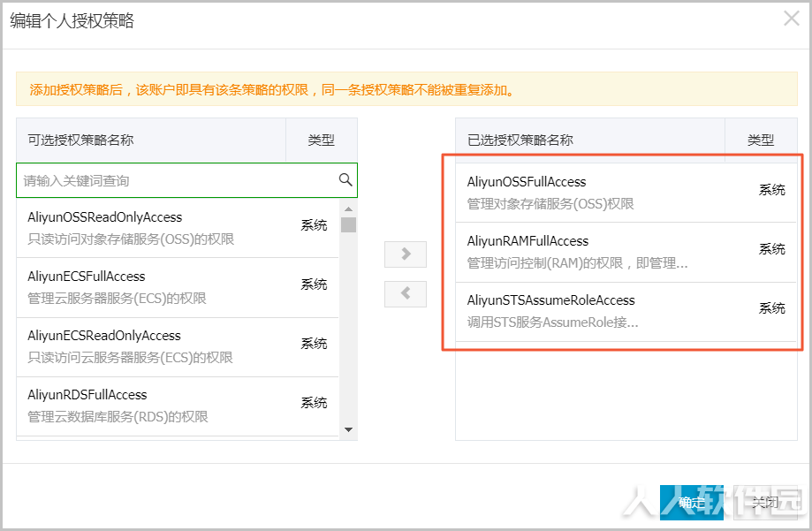Select AliyunRAMFullAccess in selected list
The height and width of the screenshot is (531, 812).
(626, 253)
